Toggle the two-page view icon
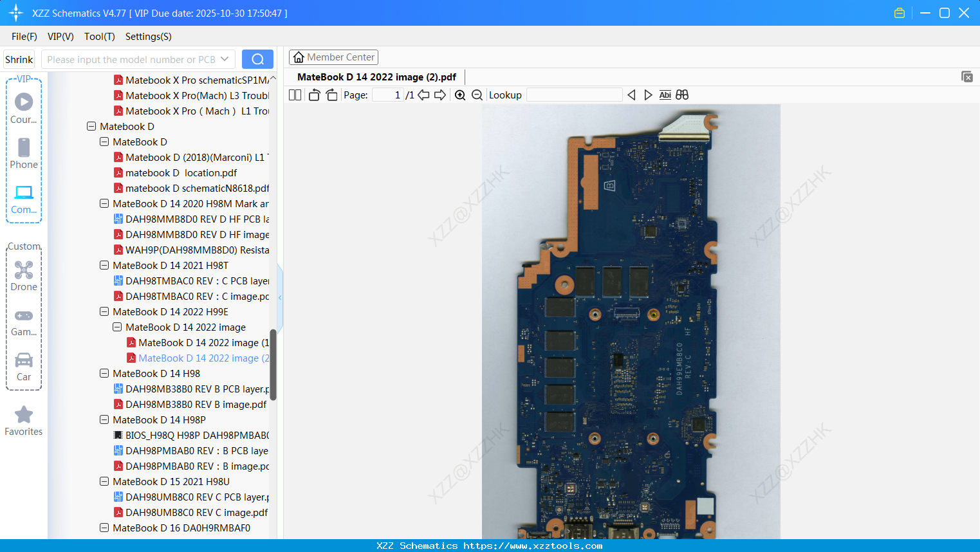Screen dimensions: 980x552 tap(295, 95)
